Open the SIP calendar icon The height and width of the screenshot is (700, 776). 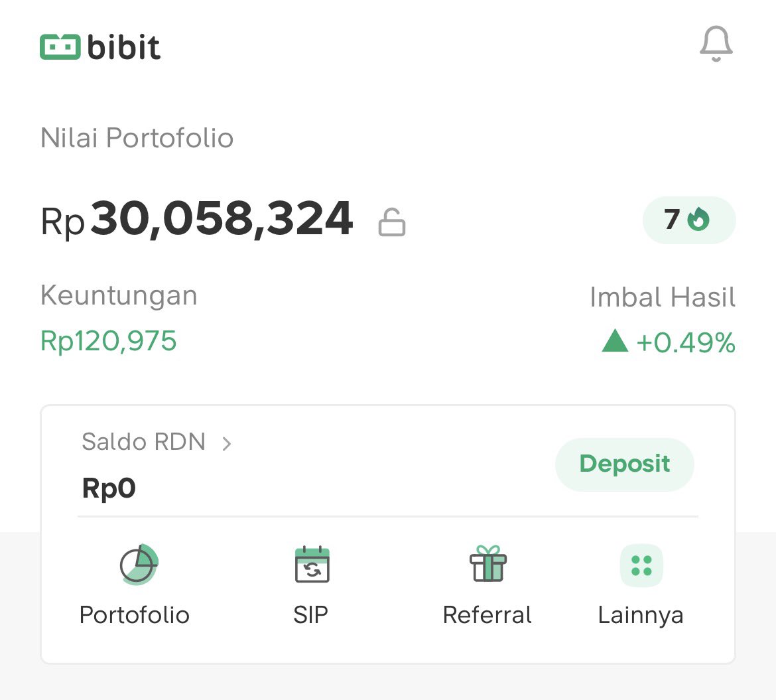click(x=312, y=565)
